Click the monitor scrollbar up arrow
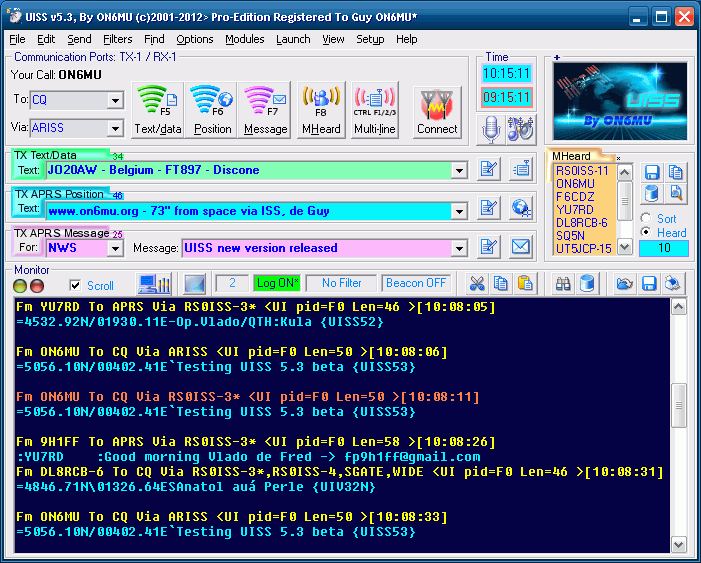The image size is (701, 563). [x=679, y=307]
